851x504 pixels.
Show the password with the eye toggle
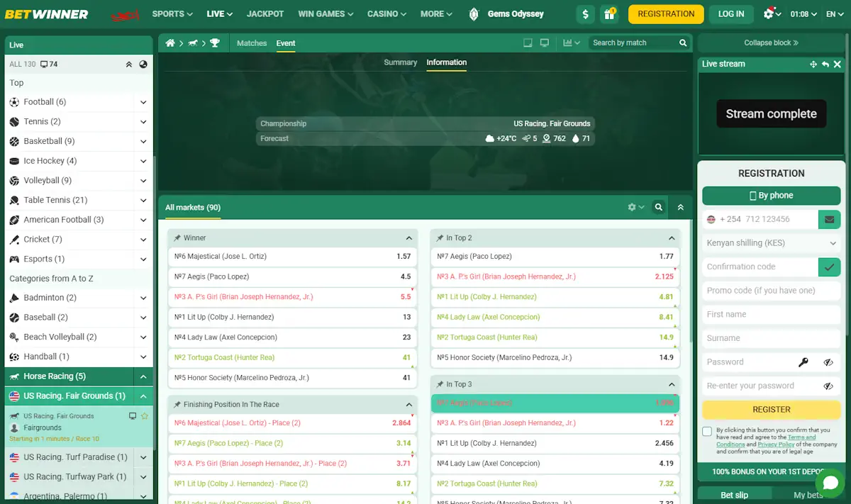[828, 362]
